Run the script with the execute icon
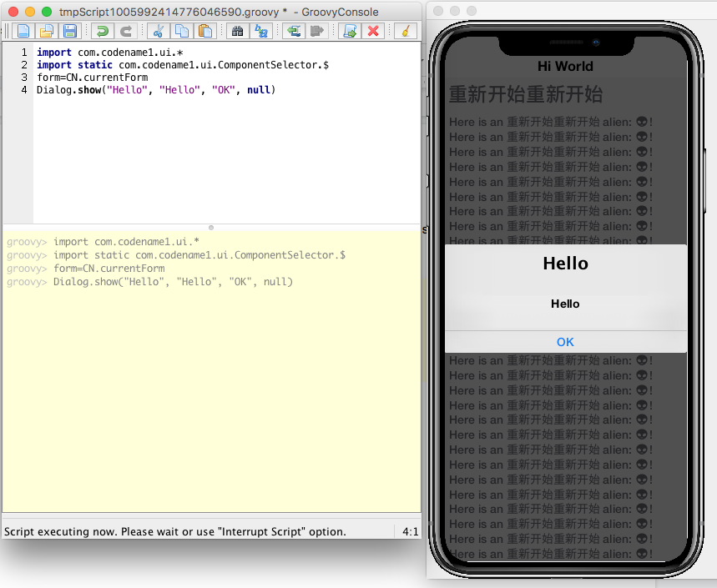 click(350, 32)
